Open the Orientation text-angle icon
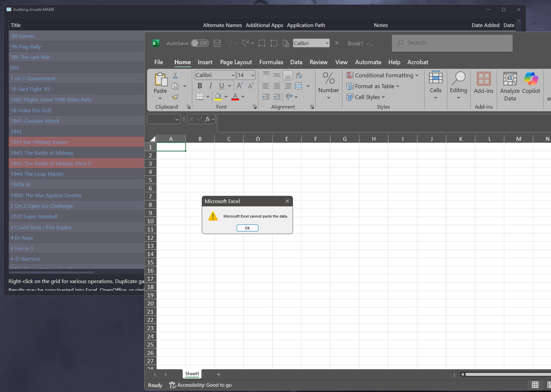Viewport: 551px width, 392px height. click(289, 96)
